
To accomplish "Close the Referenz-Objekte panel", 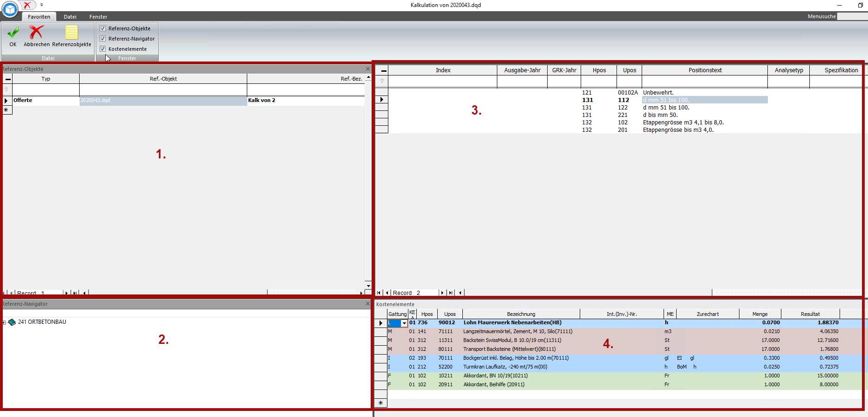I will click(x=367, y=69).
